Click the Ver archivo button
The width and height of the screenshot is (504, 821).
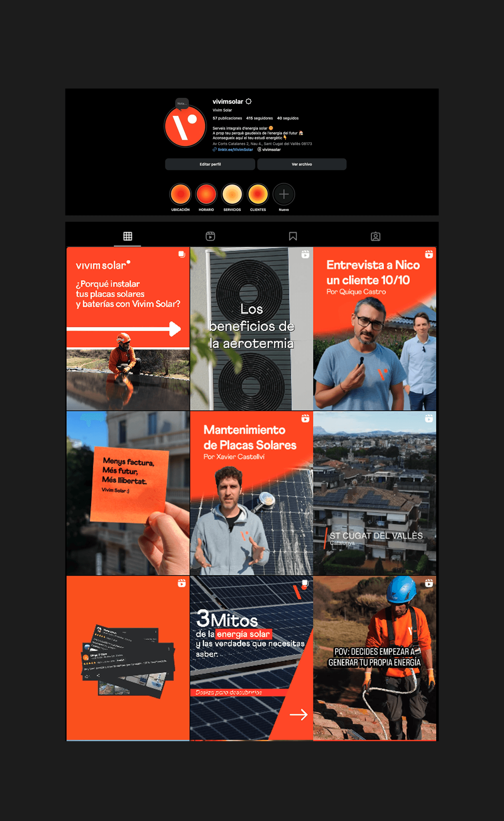point(302,164)
